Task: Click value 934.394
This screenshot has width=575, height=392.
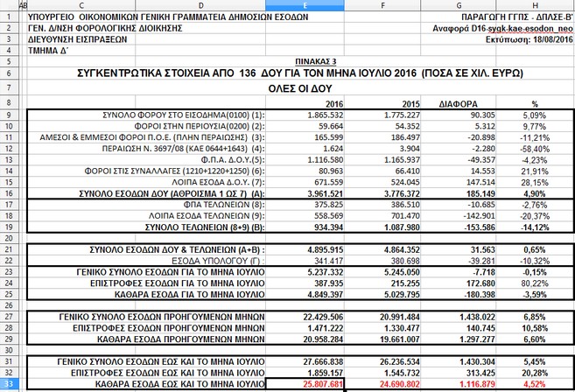Action: [x=305, y=227]
